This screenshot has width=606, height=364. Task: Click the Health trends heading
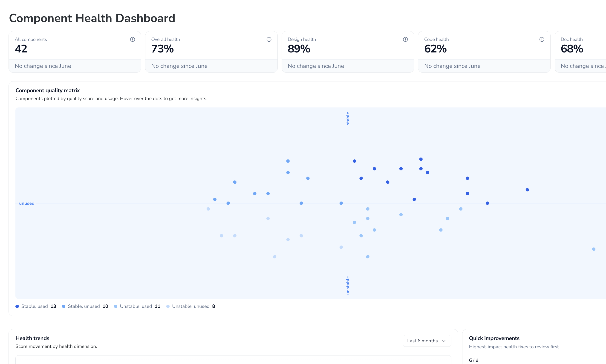32,338
